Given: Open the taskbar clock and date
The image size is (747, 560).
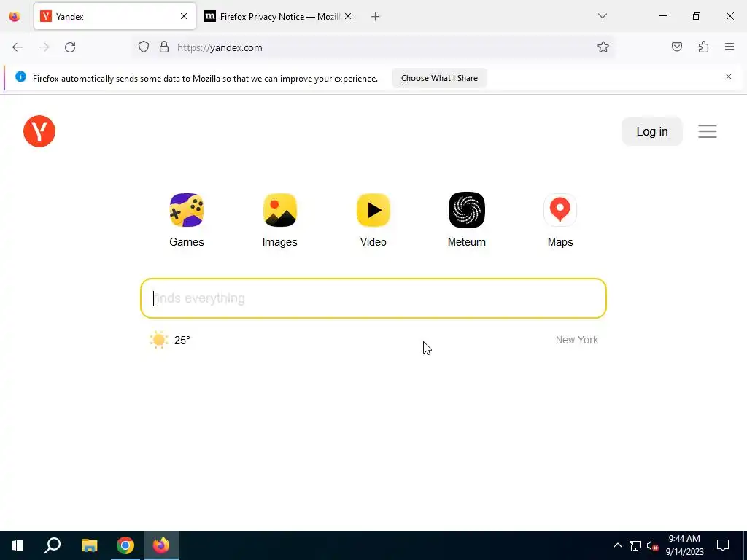Looking at the screenshot, I should [x=684, y=545].
